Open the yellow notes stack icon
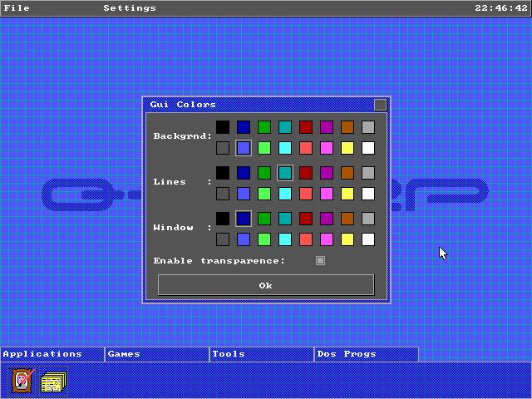 click(x=53, y=382)
